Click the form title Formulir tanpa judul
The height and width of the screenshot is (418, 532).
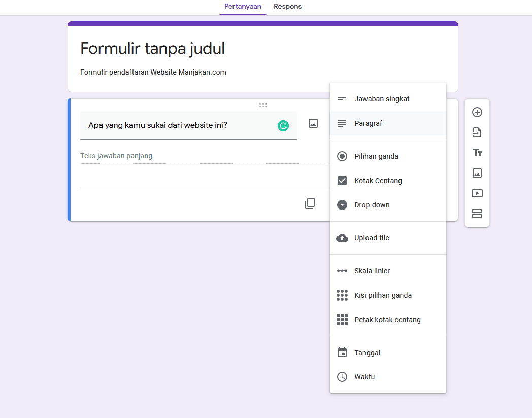(x=152, y=48)
